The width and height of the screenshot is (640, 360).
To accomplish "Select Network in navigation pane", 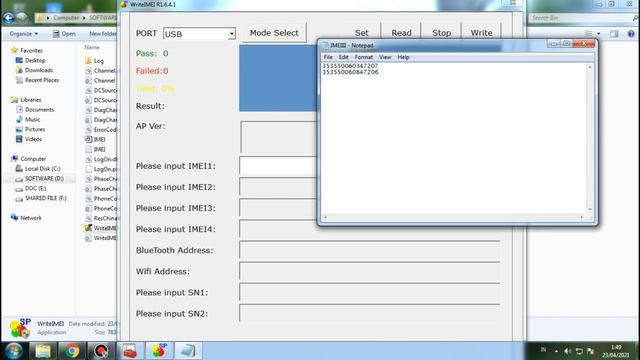I will pyautogui.click(x=31, y=218).
